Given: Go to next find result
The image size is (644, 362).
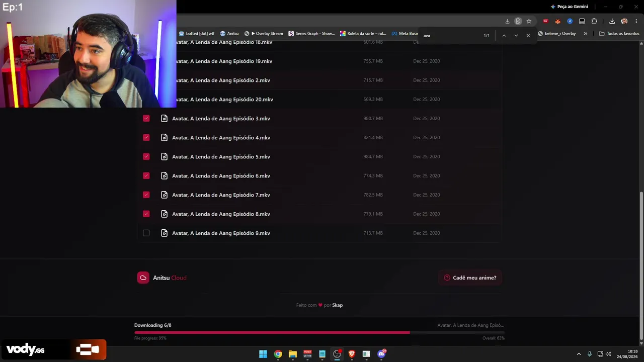Looking at the screenshot, I should 516,36.
